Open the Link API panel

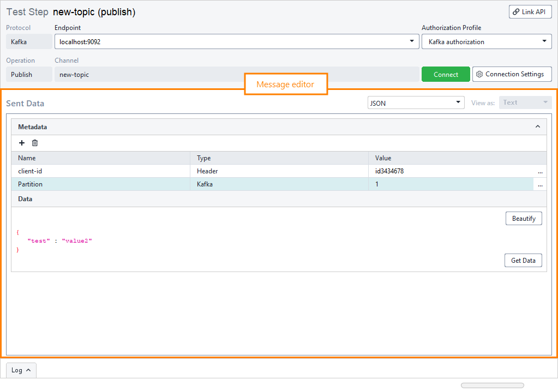pyautogui.click(x=530, y=11)
